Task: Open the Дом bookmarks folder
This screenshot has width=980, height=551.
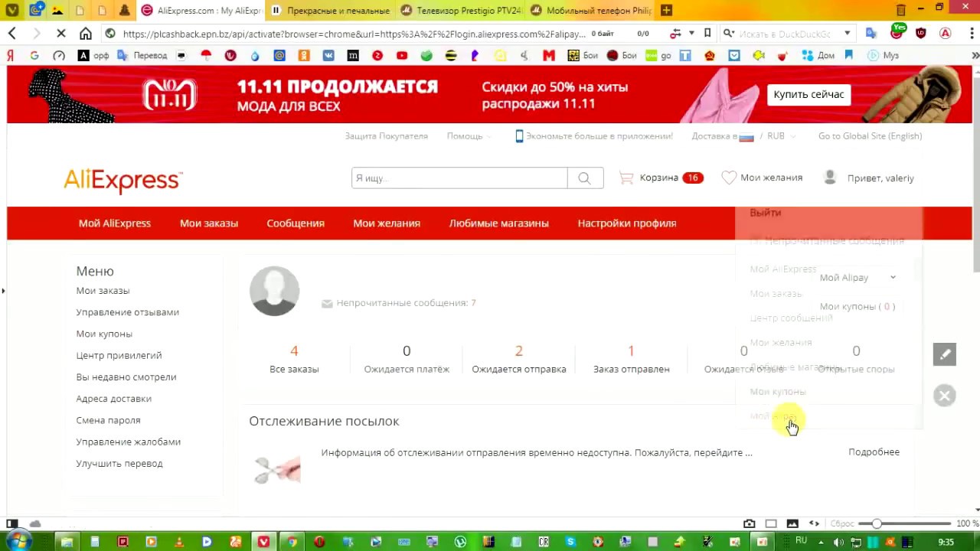Action: click(818, 55)
